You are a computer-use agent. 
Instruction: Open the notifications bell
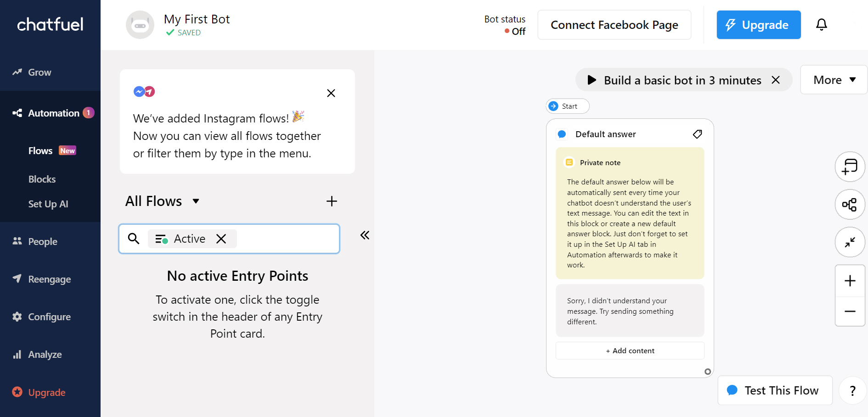pyautogui.click(x=822, y=24)
